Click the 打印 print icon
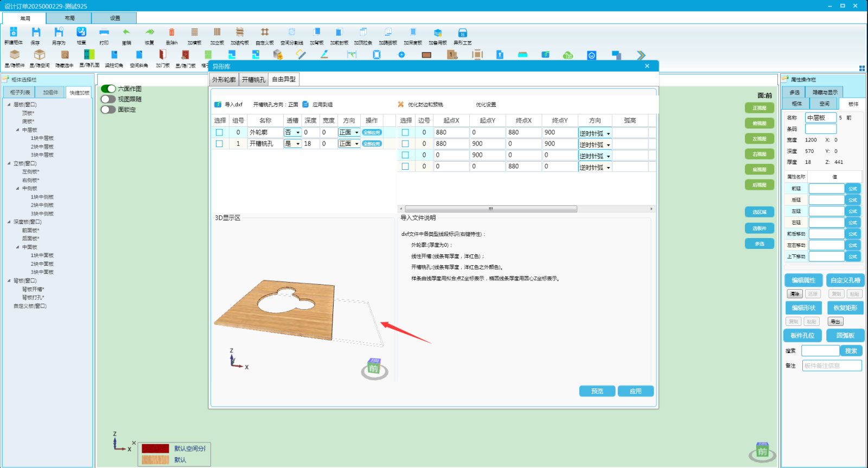868x468 pixels. 104,33
